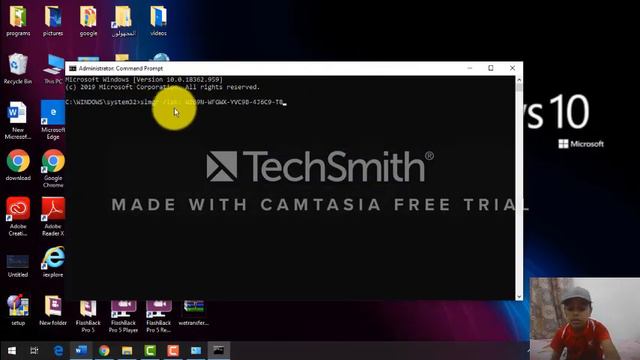Open the Windows Start menu

point(12,351)
